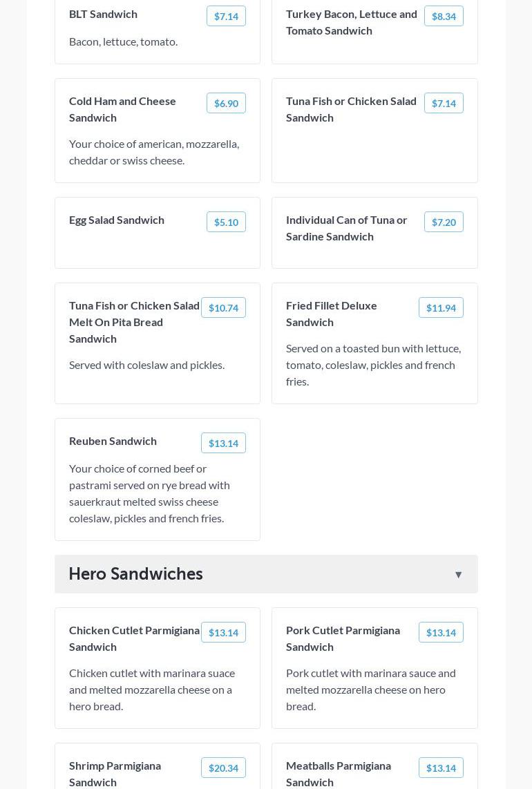This screenshot has width=532, height=789.
Task: Click the Reuben Sandwich $13.14 price button
Action: [x=223, y=443]
